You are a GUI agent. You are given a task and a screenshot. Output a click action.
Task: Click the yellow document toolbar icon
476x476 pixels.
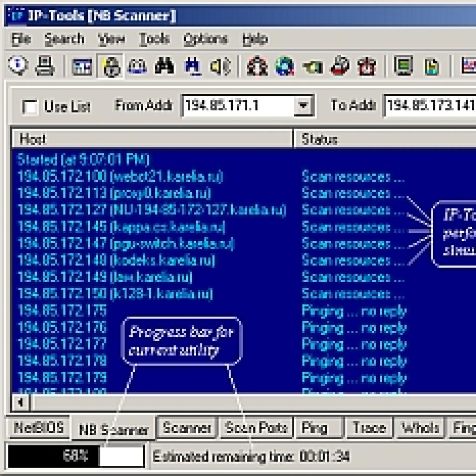pyautogui.click(x=431, y=66)
